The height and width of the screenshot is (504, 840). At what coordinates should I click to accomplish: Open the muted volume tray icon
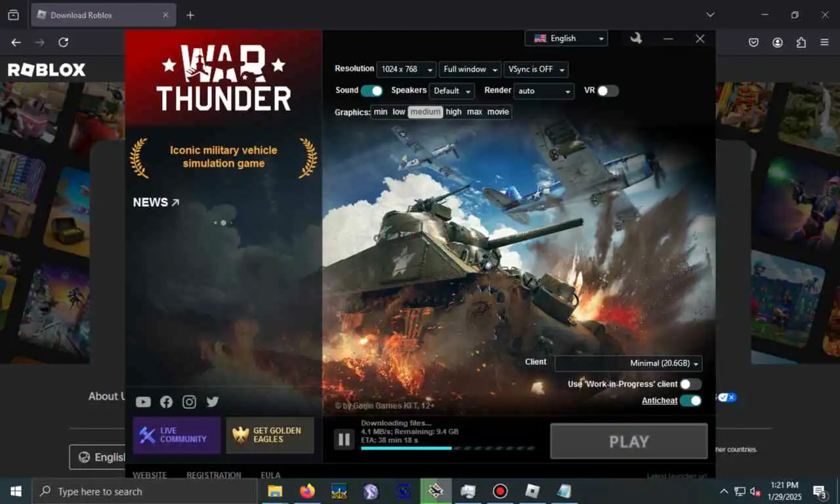(755, 491)
